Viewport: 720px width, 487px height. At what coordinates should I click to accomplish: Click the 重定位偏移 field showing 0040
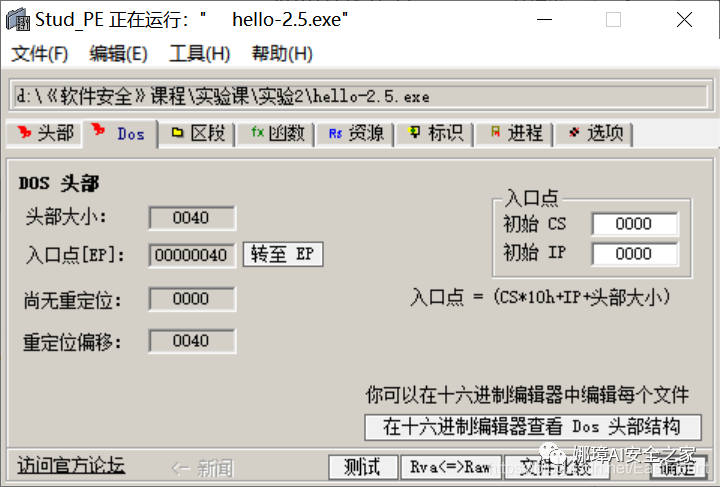(x=192, y=341)
